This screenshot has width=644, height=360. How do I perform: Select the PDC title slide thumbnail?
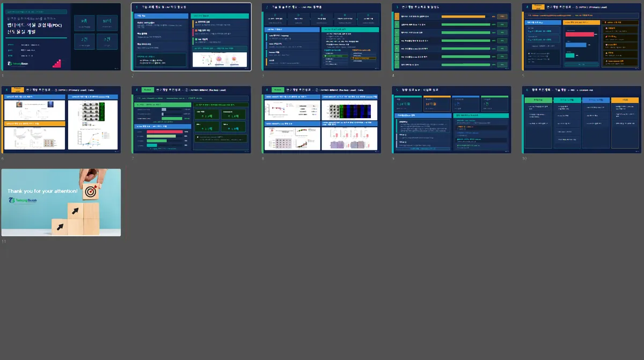click(x=61, y=37)
